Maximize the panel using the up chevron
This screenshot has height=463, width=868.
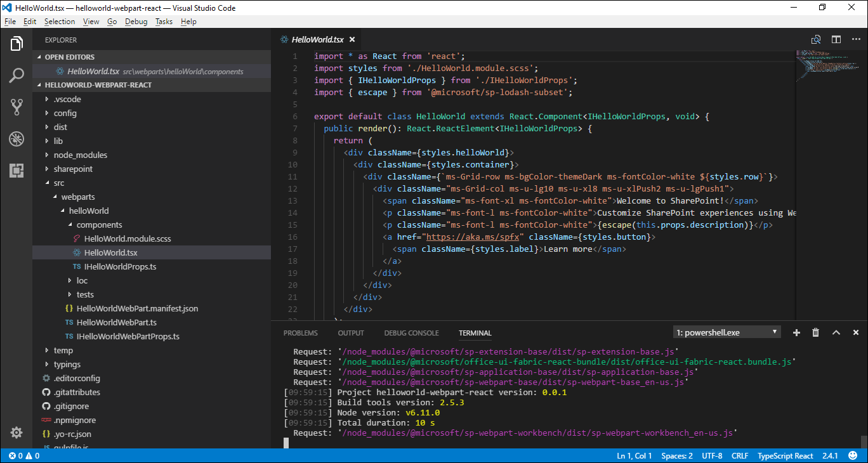coord(836,332)
